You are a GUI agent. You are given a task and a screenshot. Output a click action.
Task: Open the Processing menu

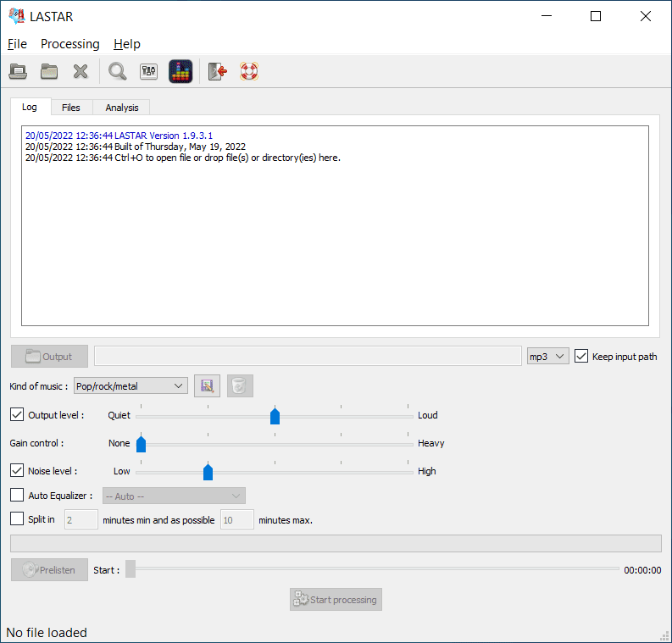[x=69, y=44]
